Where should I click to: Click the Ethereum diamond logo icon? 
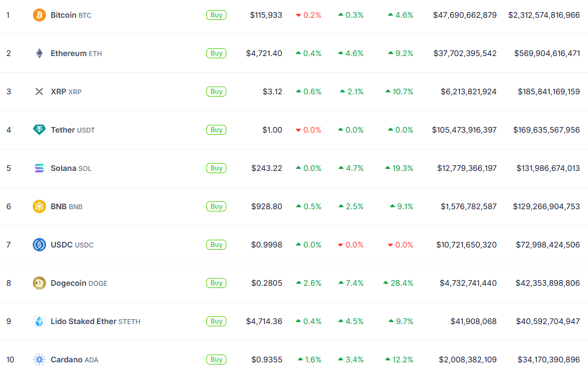coord(39,53)
